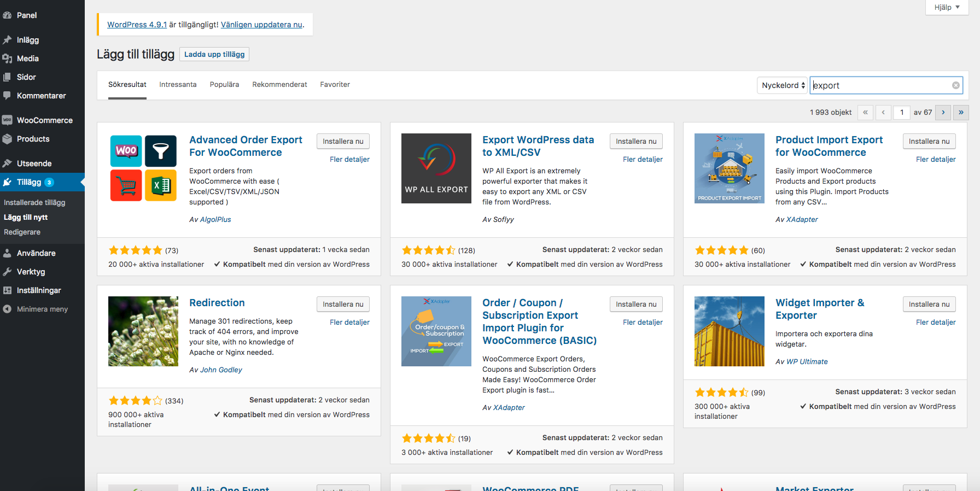Open the WooCommerce sidebar icon
980x491 pixels.
click(7, 120)
